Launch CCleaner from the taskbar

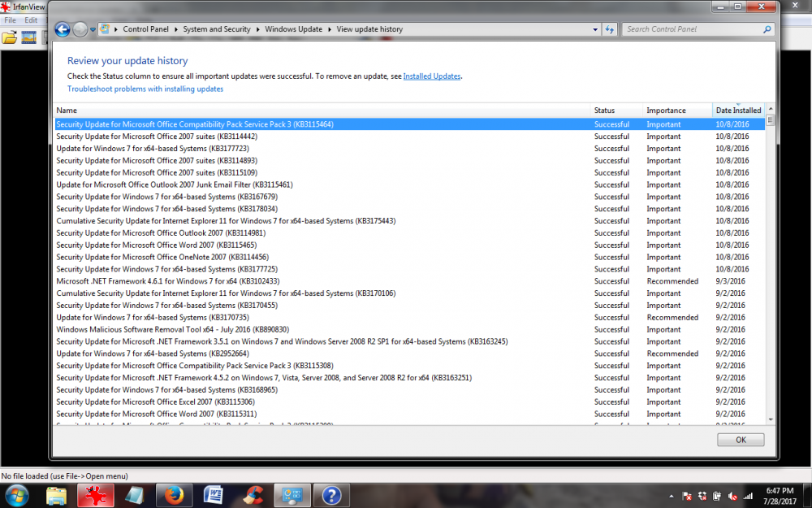click(253, 494)
